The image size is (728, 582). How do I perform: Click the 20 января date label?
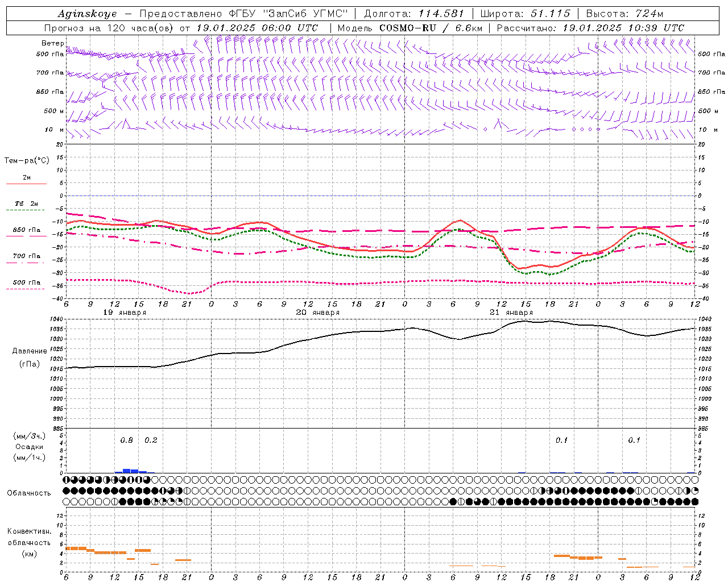point(318,313)
